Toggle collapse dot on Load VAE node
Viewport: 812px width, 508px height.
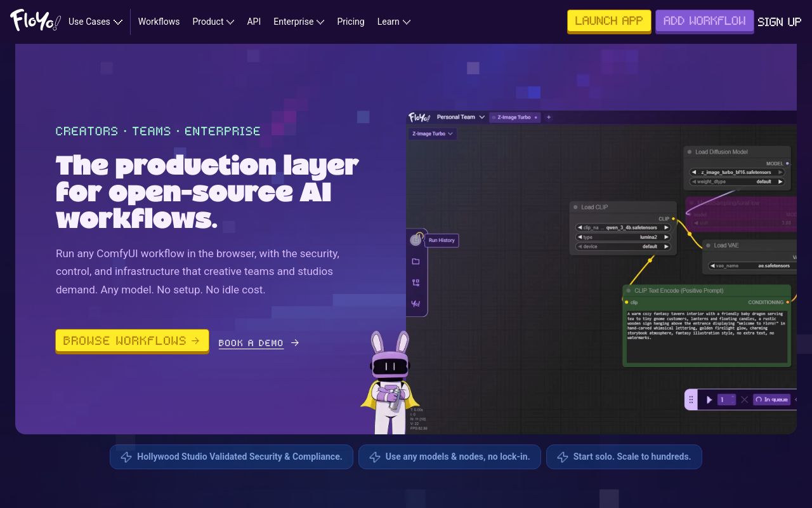point(708,245)
